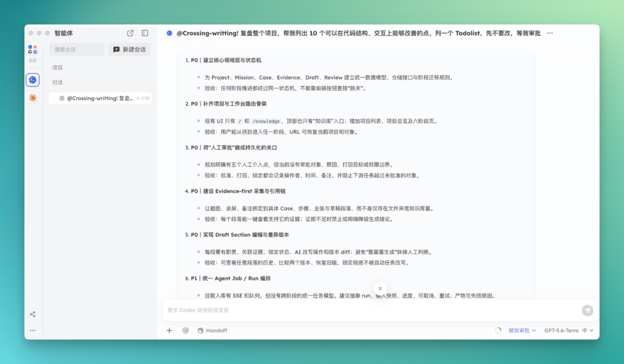624x364 pixels.
Task: Click the 智能体 title text
Action: (64, 33)
